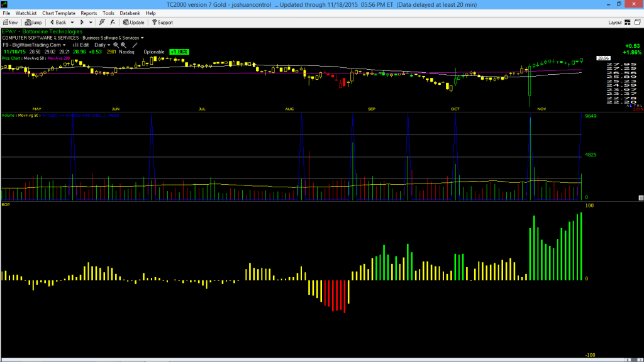Click the small square handle beside volume pane
Screen dimensions: 644x362
[x=641, y=198]
